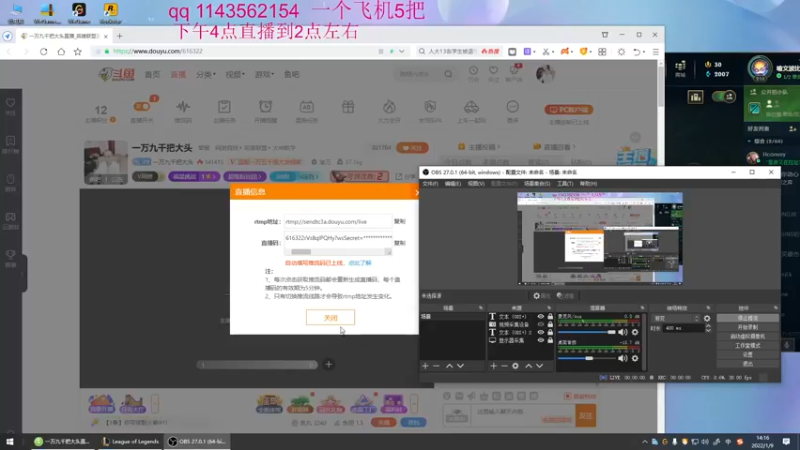Screen dimensions: 800x450
Task: Click the Douyu logo
Action: 116,74
